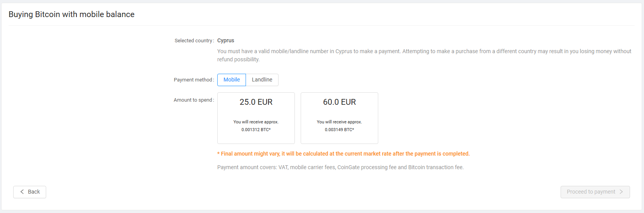Click the Amount to spend label

(194, 100)
